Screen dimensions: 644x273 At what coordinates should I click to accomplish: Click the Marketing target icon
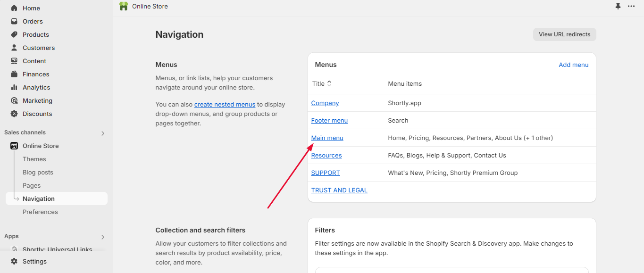(14, 100)
